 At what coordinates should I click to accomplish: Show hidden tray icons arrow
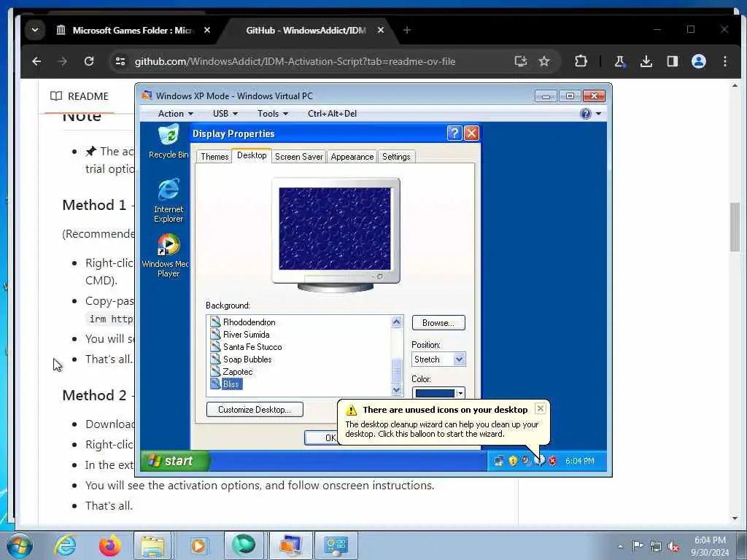[x=620, y=546]
